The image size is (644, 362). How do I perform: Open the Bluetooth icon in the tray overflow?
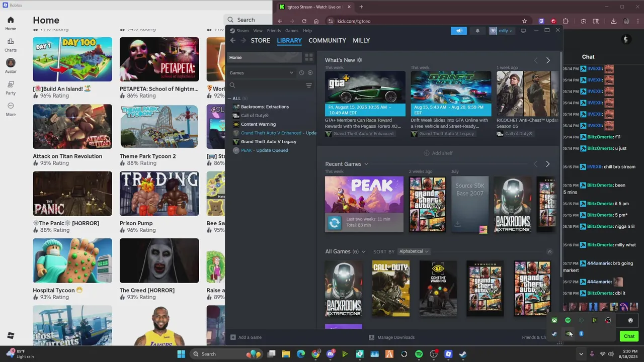(581, 334)
